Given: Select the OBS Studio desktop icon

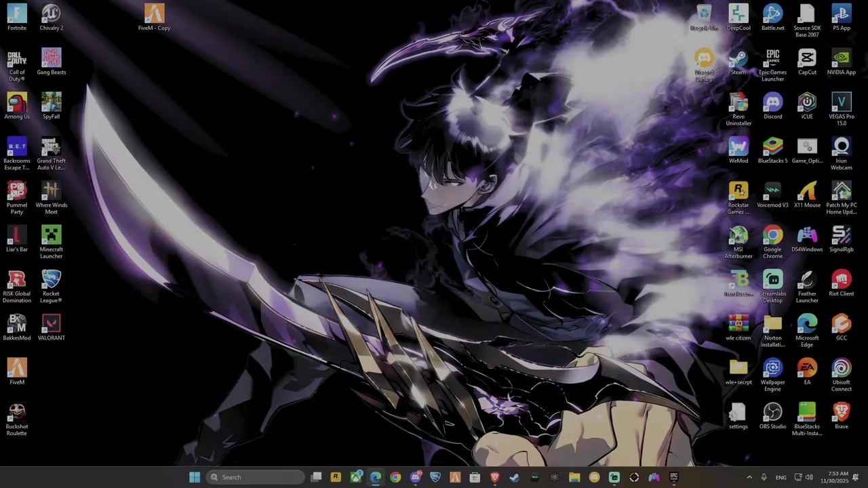Looking at the screenshot, I should [773, 416].
